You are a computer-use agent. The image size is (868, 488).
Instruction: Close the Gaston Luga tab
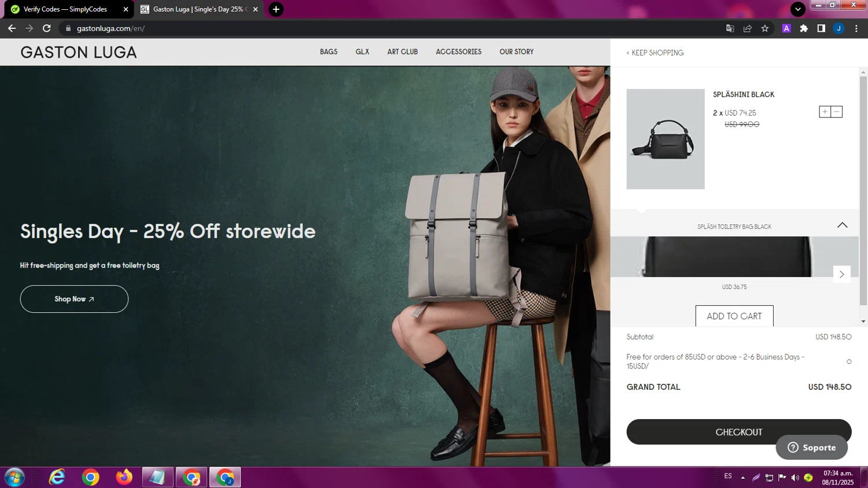pyautogui.click(x=255, y=9)
